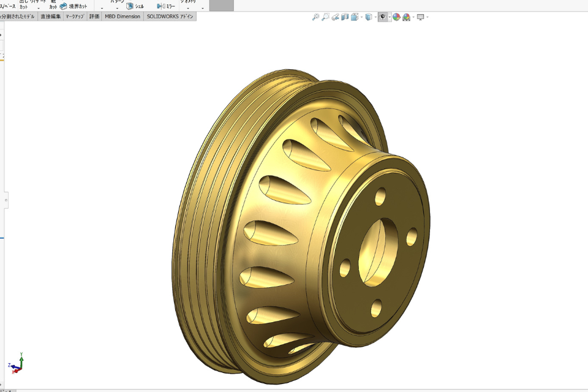Click the View Orientation cube icon

pyautogui.click(x=355, y=17)
